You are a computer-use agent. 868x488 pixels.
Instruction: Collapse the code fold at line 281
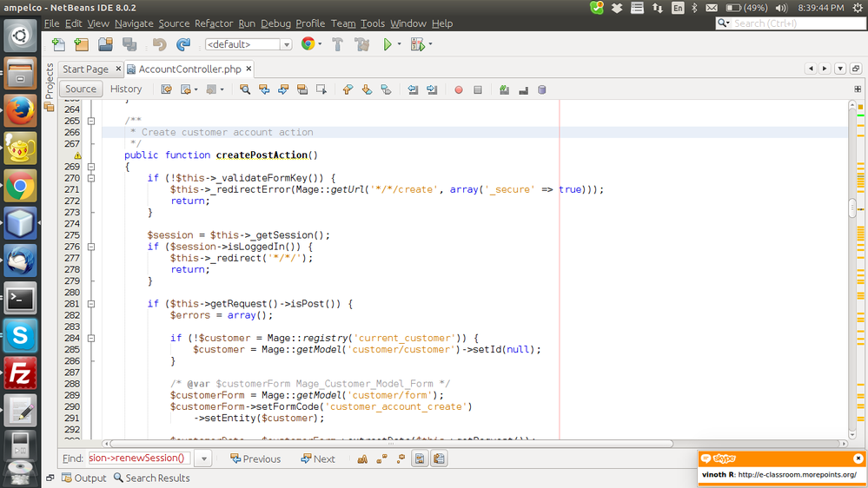pyautogui.click(x=90, y=304)
